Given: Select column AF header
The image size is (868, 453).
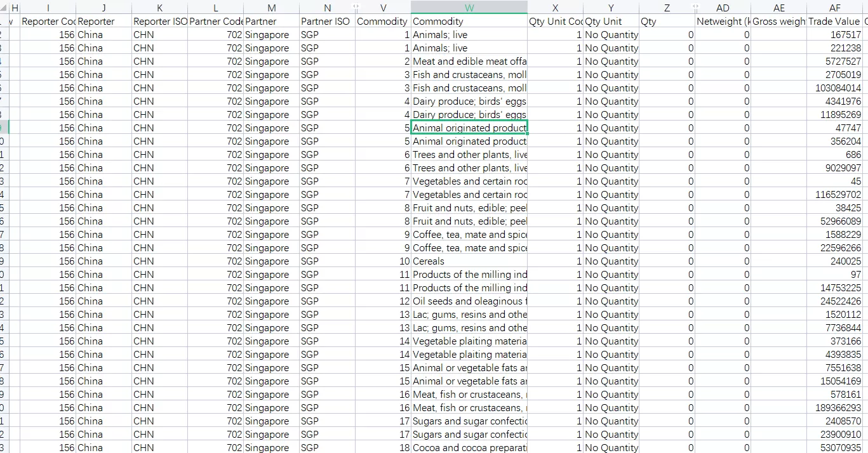Looking at the screenshot, I should [834, 7].
